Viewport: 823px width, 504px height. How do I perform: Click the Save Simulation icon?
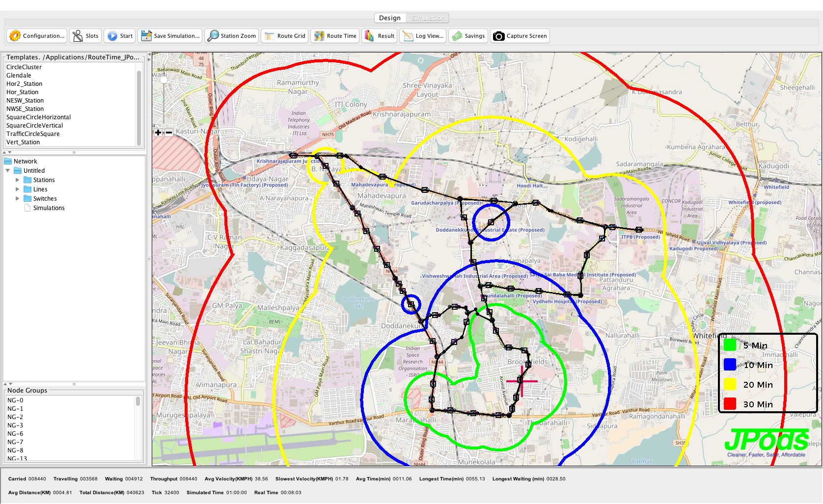pyautogui.click(x=146, y=36)
